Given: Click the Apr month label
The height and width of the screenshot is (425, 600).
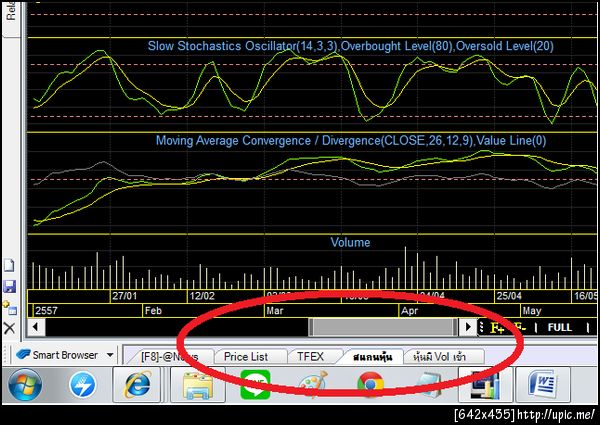Looking at the screenshot, I should [x=409, y=310].
